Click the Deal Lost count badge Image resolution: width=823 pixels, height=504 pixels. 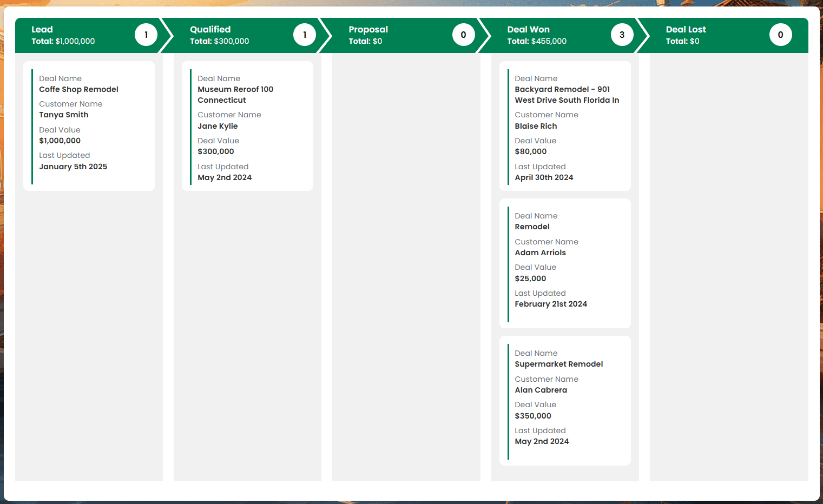pyautogui.click(x=780, y=35)
